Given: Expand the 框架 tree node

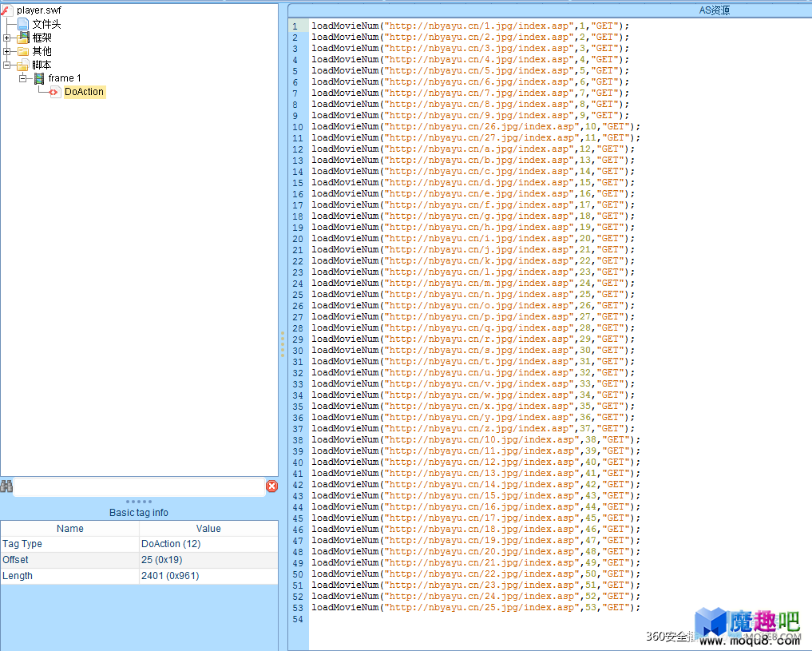Looking at the screenshot, I should click(x=6, y=38).
